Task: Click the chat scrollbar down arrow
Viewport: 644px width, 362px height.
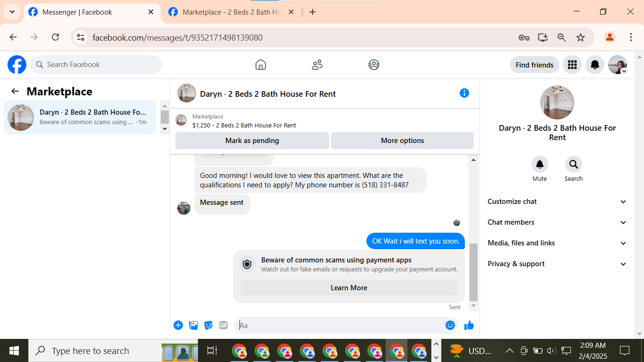Action: (x=474, y=306)
